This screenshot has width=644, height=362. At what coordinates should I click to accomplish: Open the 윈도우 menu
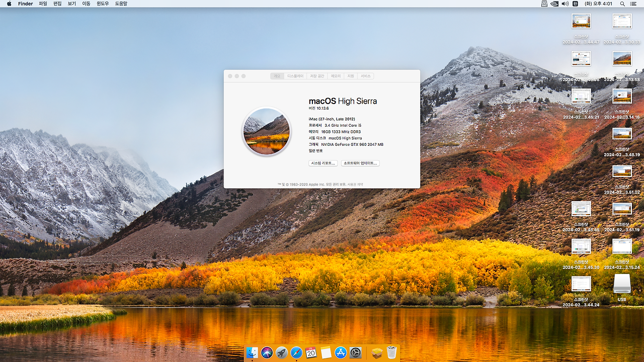(103, 4)
